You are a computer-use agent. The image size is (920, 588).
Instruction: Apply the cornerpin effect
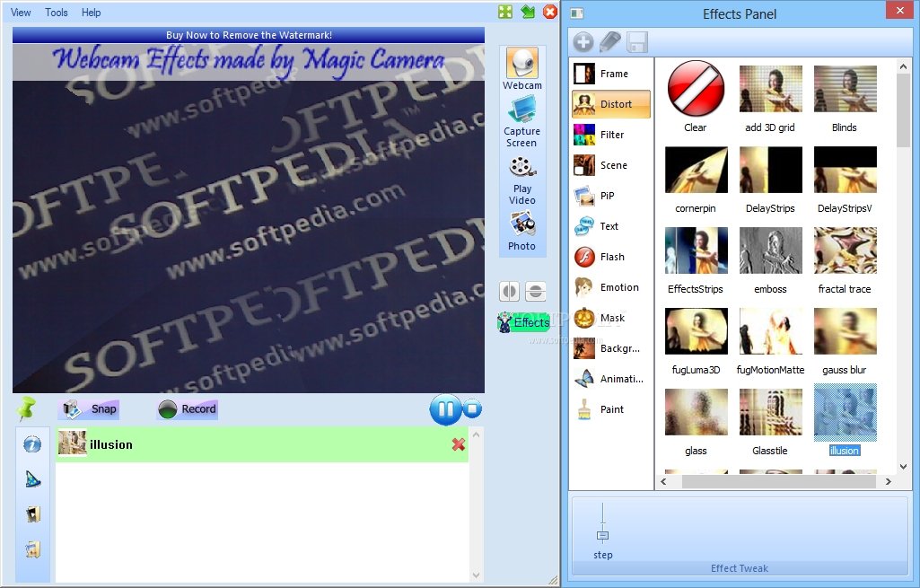pyautogui.click(x=696, y=170)
